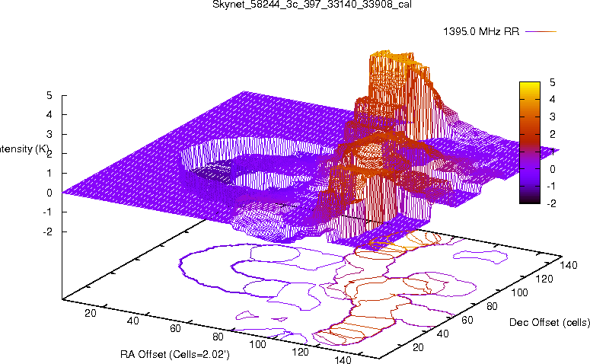The height and width of the screenshot is (364, 590).
Task: Click the -2 tick label on the colorbar
Action: 550,203
